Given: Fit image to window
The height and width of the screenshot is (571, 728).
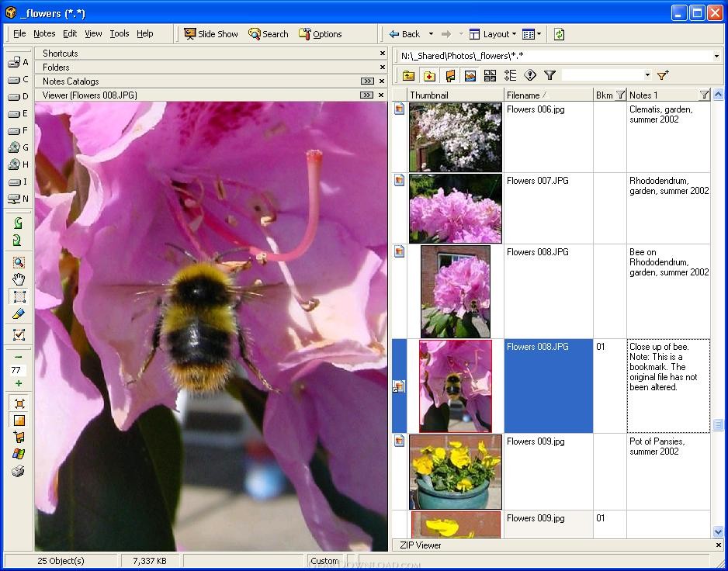Looking at the screenshot, I should 19,403.
